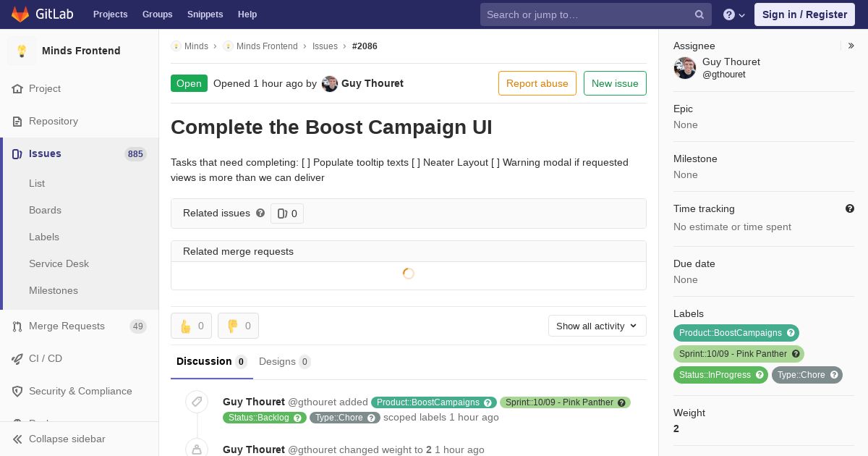
Task: Click the Minds breadcrumb link
Action: (196, 46)
